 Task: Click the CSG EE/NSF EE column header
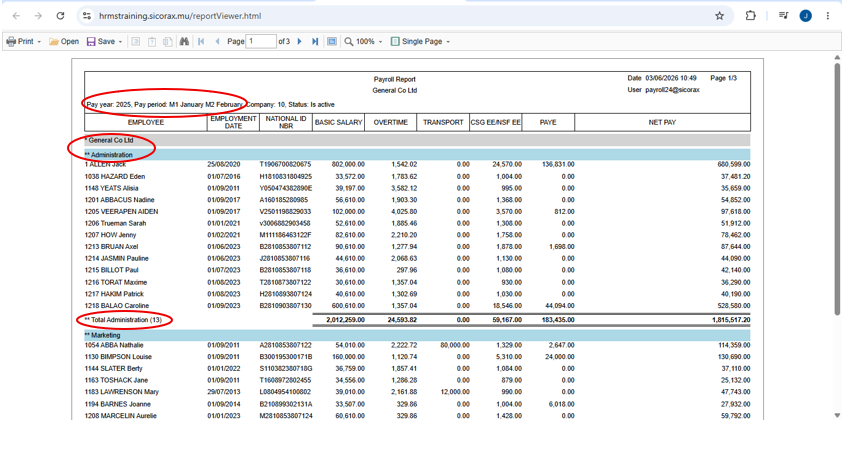click(x=495, y=122)
